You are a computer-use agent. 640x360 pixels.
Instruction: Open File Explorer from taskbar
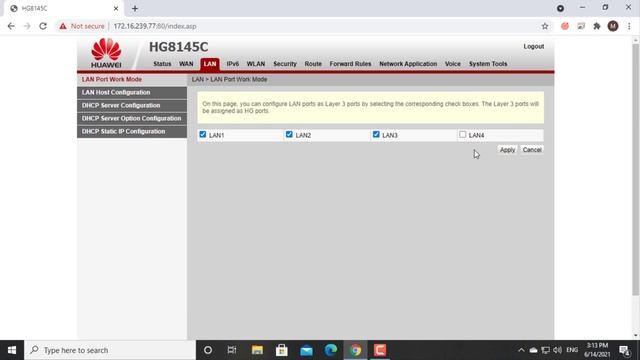(257, 350)
